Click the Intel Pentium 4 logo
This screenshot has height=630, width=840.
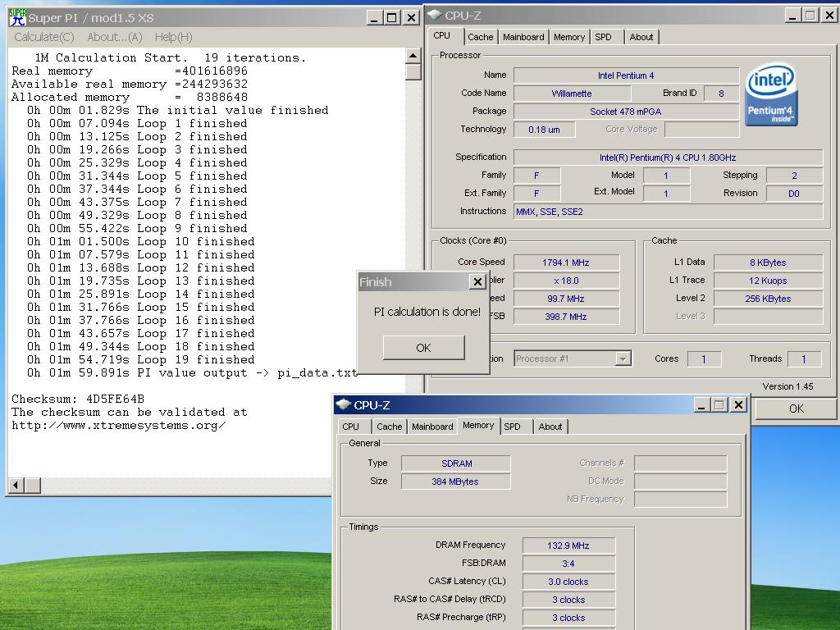(771, 95)
